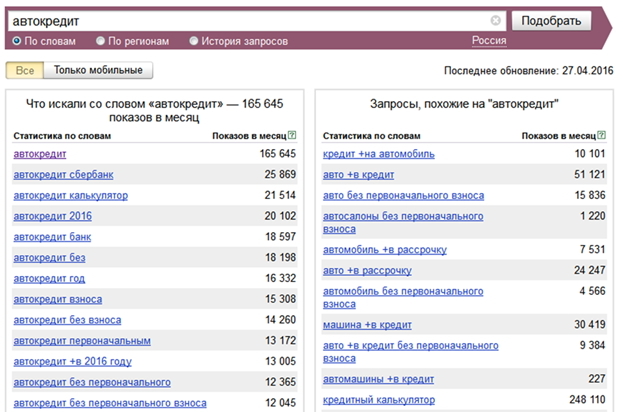Open 'автокредит без первоначального взноса' link
This screenshot has height=412, width=623.
pos(110,403)
